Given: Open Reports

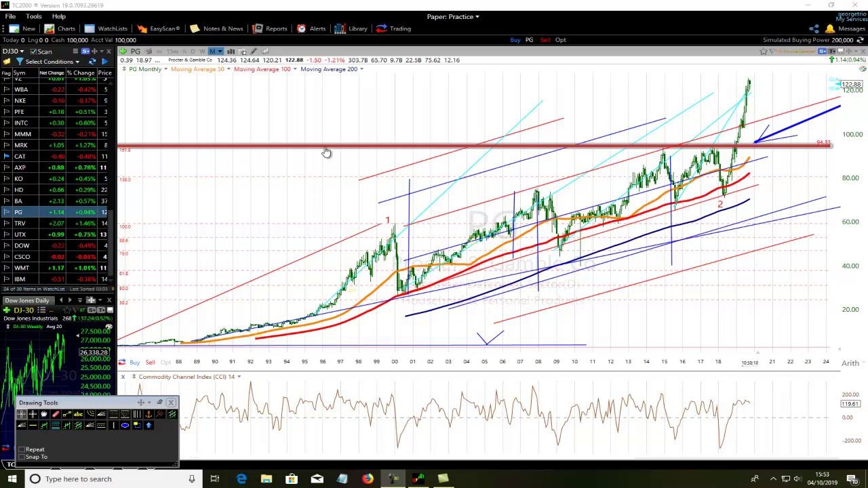Looking at the screenshot, I should [270, 28].
